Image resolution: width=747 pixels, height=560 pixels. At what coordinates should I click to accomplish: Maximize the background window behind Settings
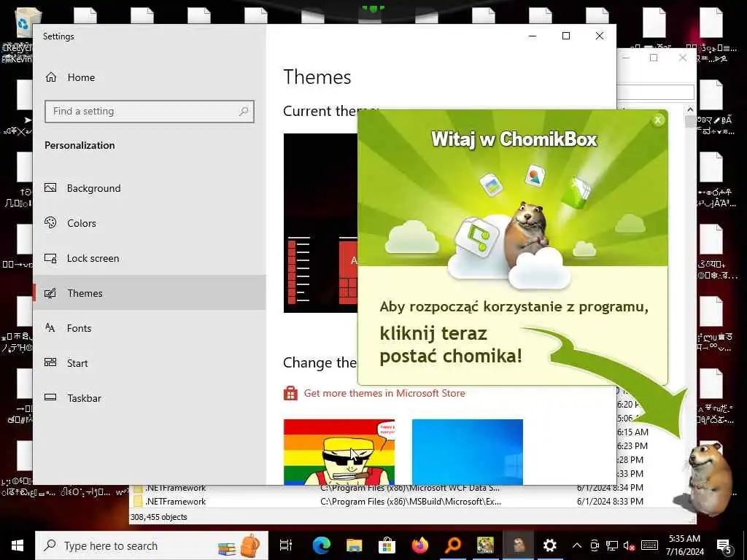point(654,58)
